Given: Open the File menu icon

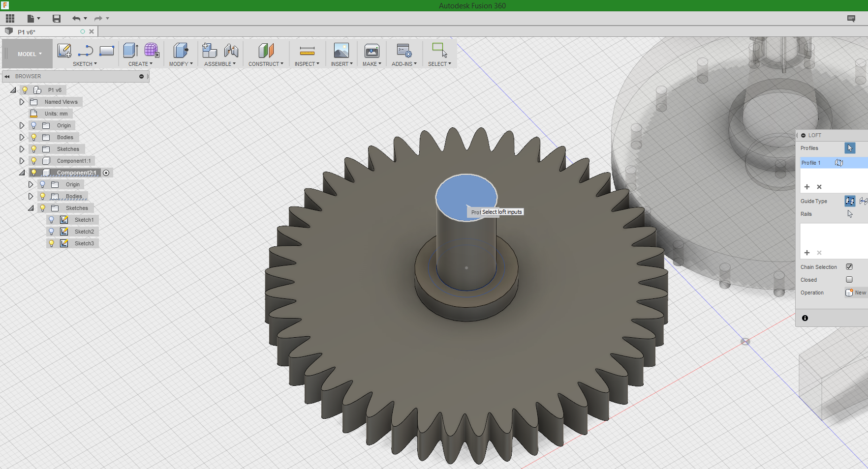Looking at the screenshot, I should tap(31, 19).
